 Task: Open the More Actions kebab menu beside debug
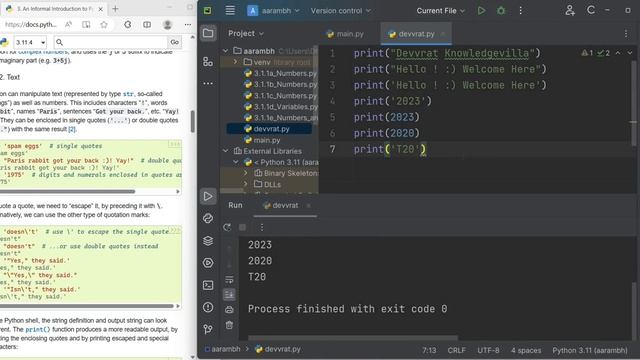tap(520, 11)
